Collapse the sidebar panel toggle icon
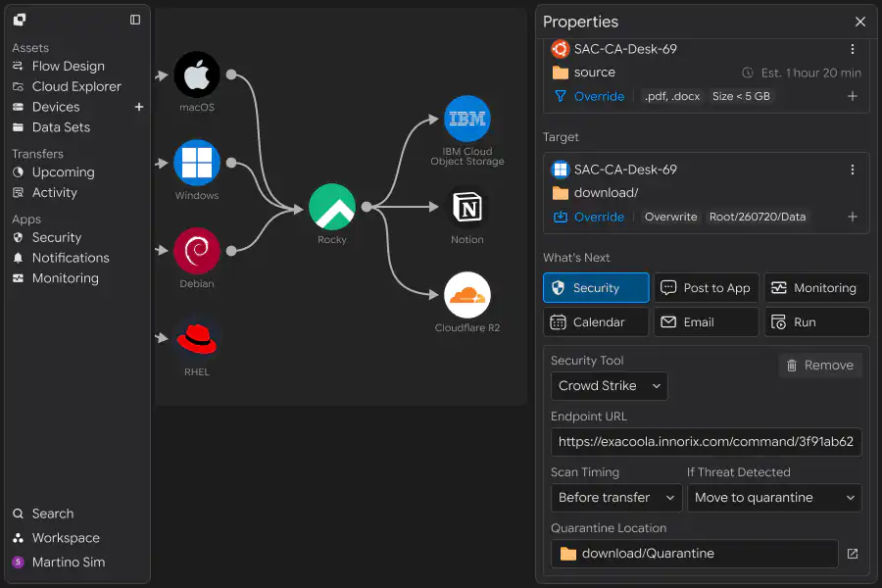This screenshot has width=882, height=588. coord(135,20)
